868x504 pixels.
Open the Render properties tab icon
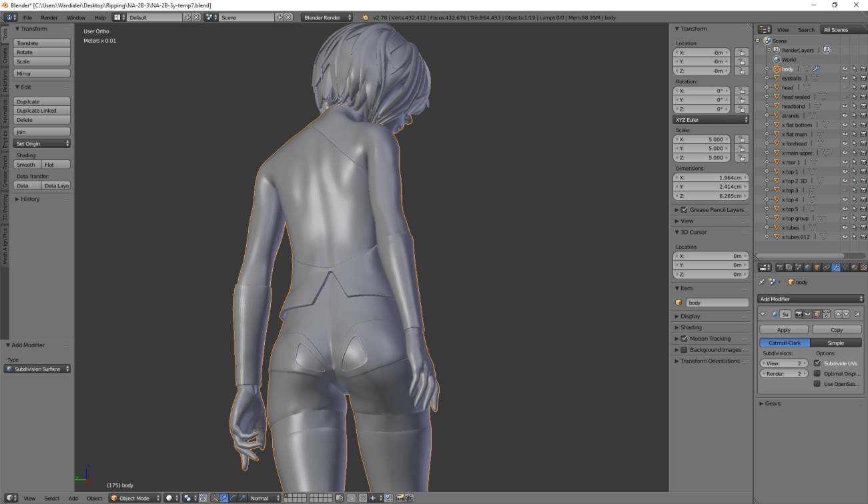(780, 267)
